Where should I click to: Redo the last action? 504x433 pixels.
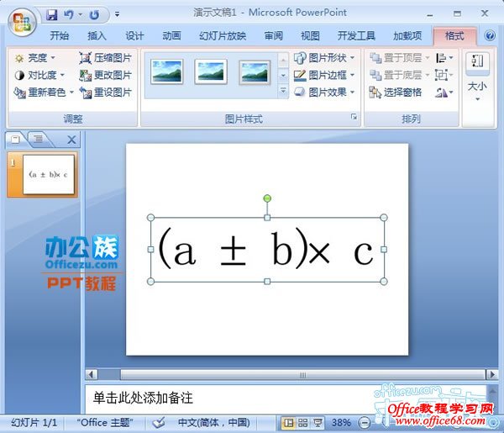(x=94, y=14)
